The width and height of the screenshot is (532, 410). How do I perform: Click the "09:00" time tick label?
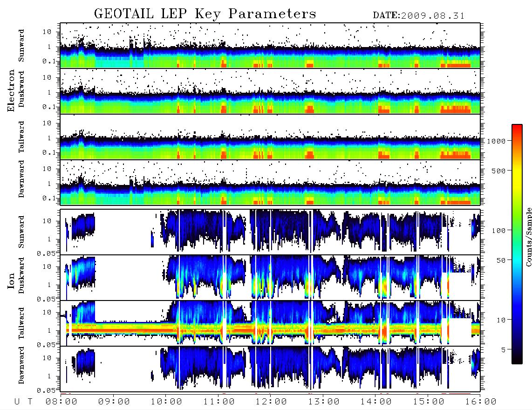click(x=114, y=402)
